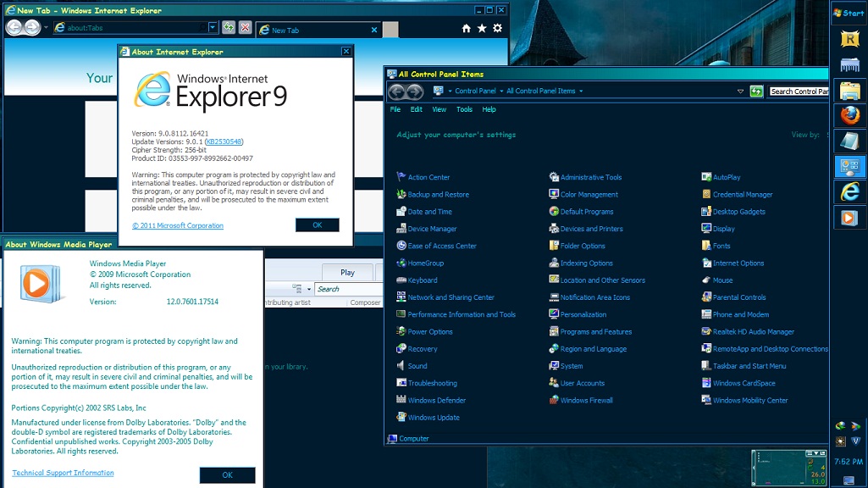Open the Help menu in Control Panel
The image size is (868, 488).
pos(489,109)
